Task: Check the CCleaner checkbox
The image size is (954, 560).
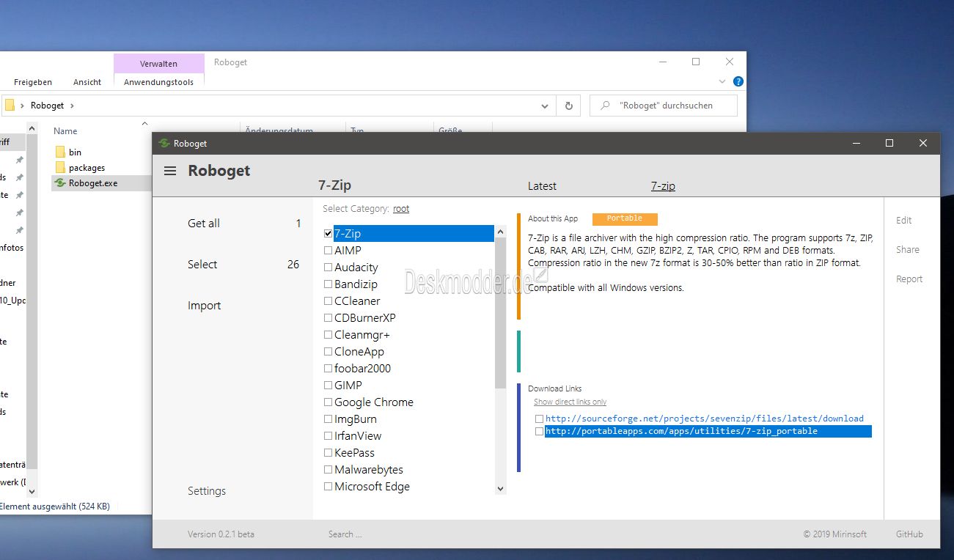Action: point(328,301)
